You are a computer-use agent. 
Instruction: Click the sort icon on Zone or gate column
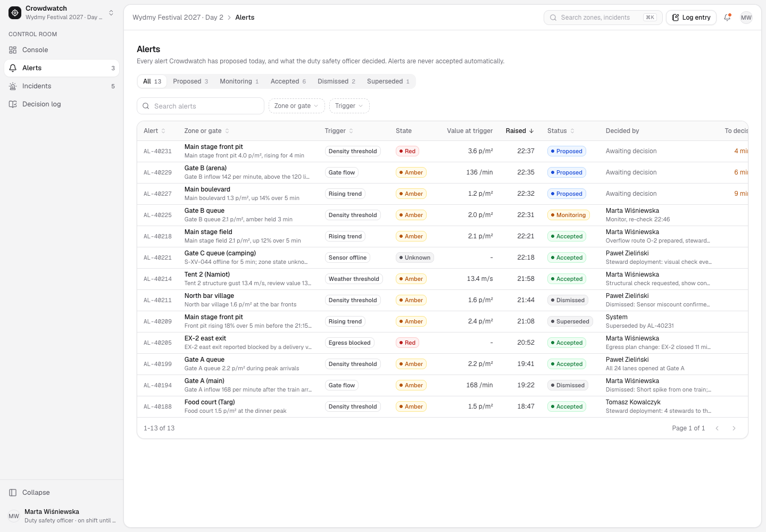tap(227, 131)
